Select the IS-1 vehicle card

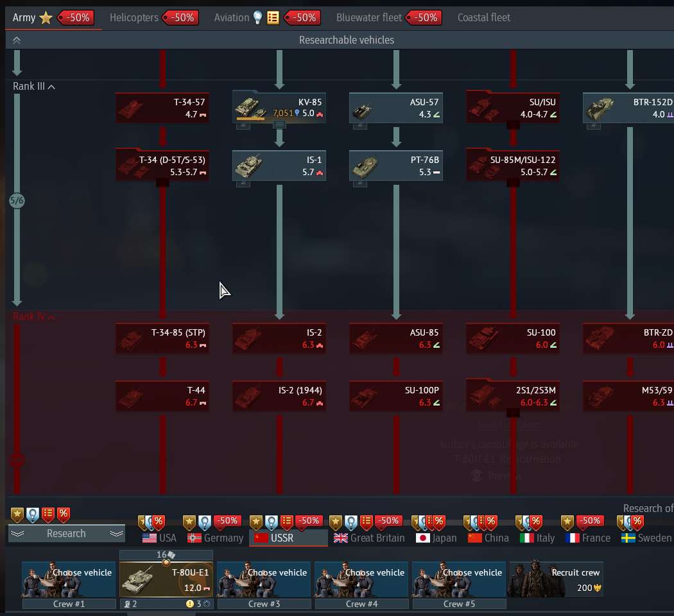[279, 166]
